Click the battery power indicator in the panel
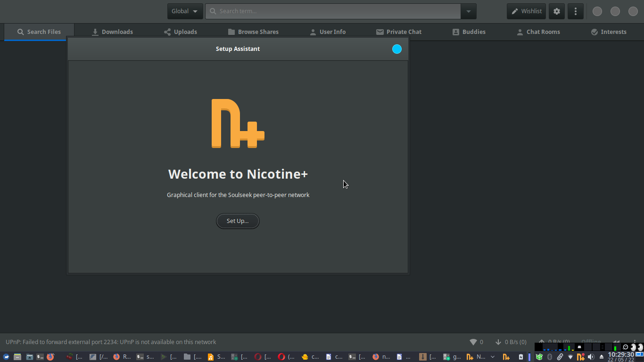 [520, 357]
